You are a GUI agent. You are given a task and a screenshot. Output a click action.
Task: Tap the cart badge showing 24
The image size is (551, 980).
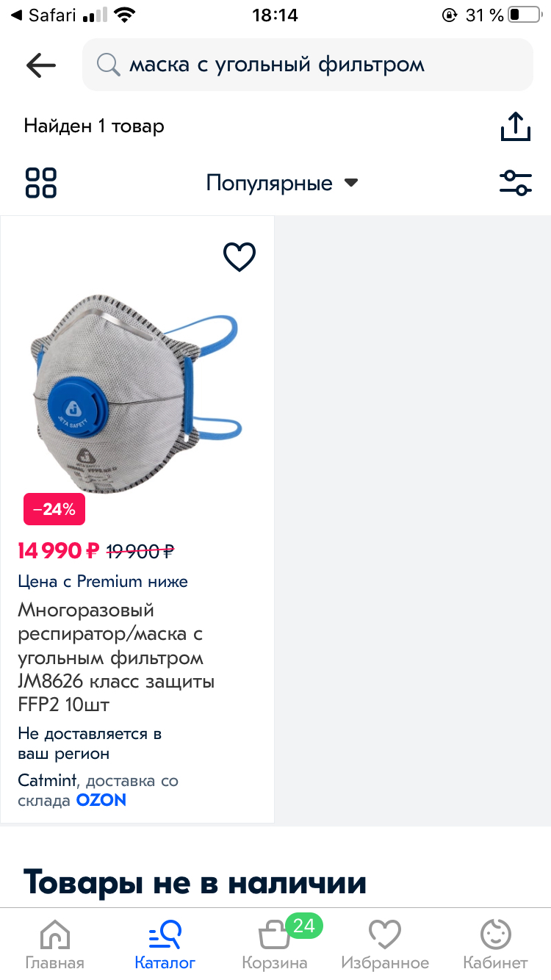point(303,926)
